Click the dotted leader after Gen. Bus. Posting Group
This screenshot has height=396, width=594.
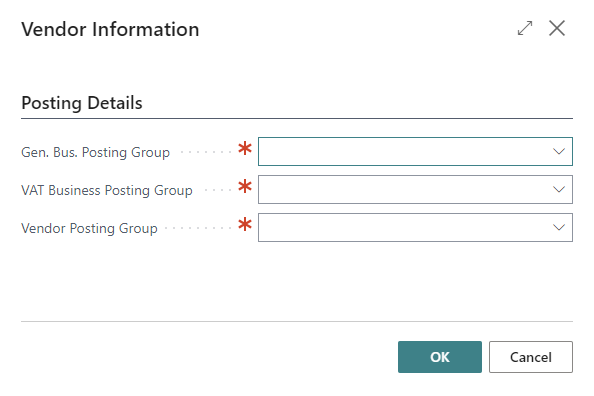click(206, 152)
